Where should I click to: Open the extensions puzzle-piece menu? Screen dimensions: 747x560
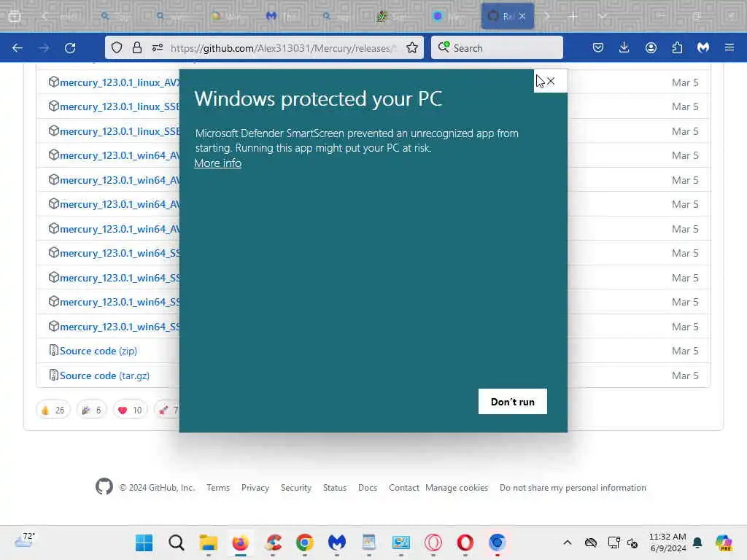(x=677, y=47)
